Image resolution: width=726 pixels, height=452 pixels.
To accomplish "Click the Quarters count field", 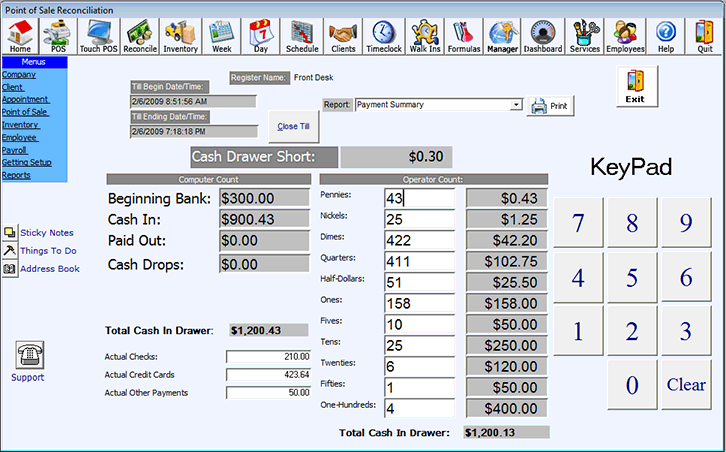I will [419, 261].
